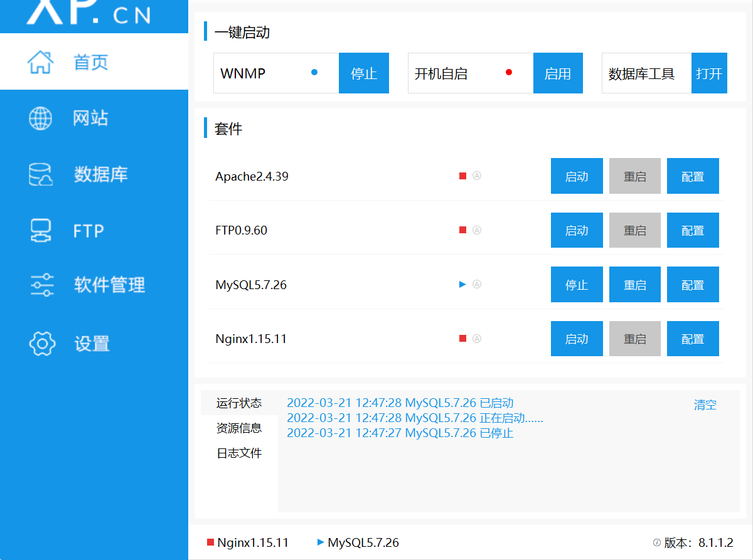Click the database cloud icon in sidebar

click(x=41, y=174)
